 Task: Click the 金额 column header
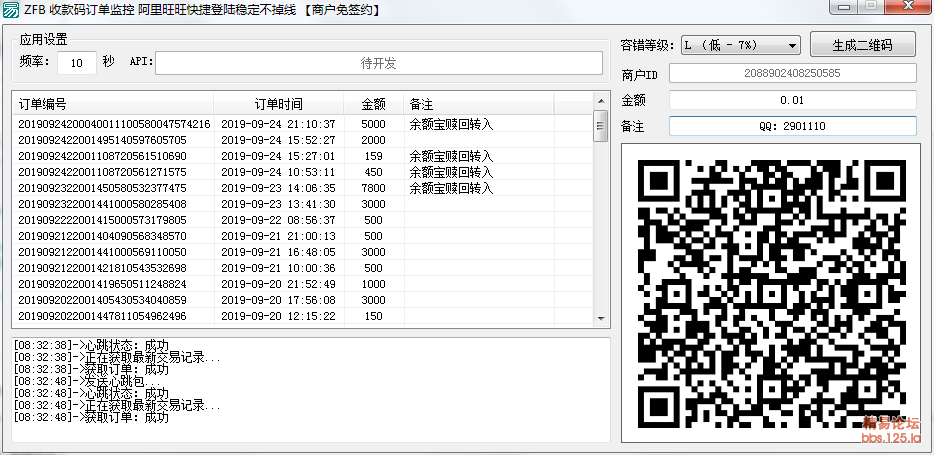[373, 104]
